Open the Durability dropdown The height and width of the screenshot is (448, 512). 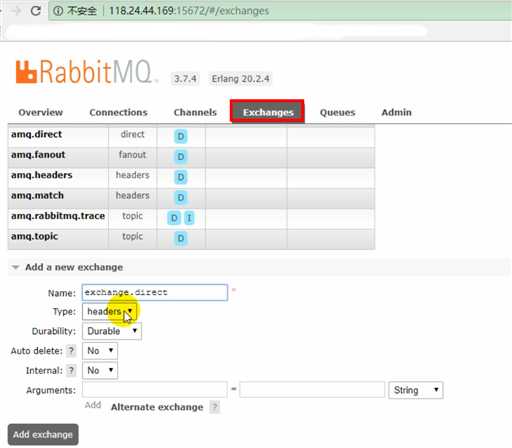pos(112,331)
